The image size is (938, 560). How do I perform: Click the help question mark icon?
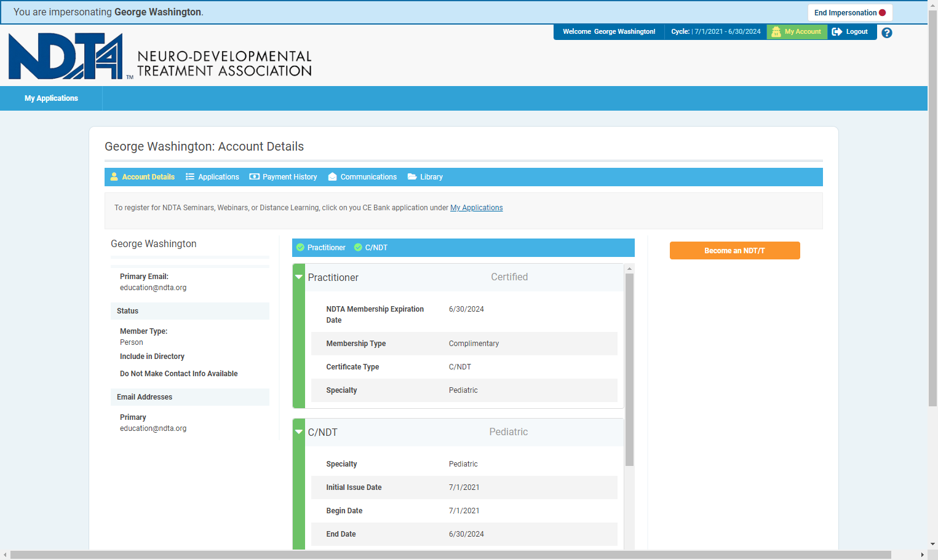(x=886, y=33)
